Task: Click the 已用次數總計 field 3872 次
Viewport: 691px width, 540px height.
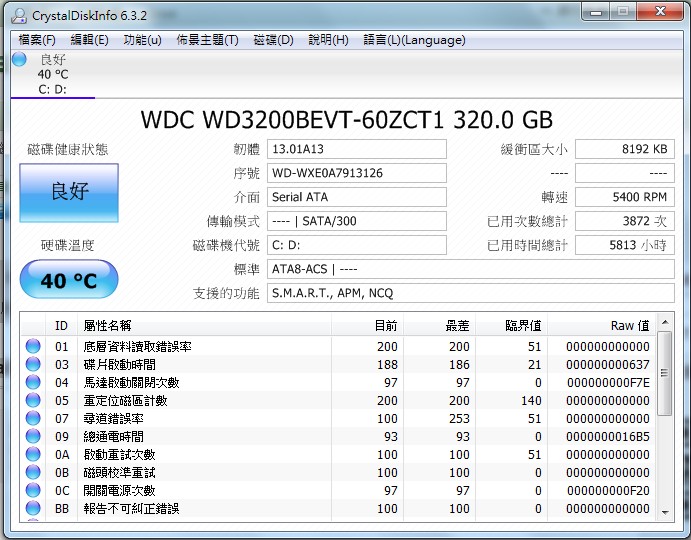Action: 624,221
